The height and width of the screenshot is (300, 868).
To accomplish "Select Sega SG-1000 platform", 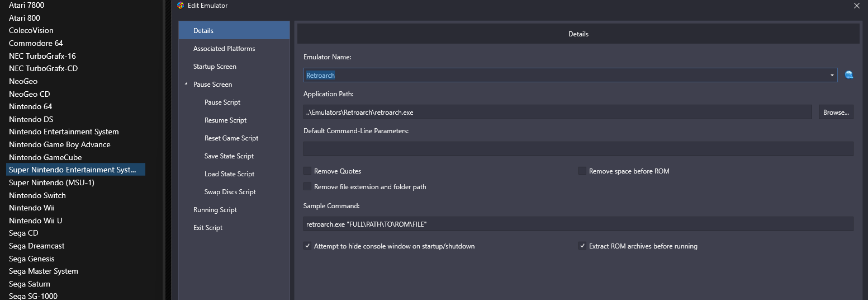I will coord(34,296).
